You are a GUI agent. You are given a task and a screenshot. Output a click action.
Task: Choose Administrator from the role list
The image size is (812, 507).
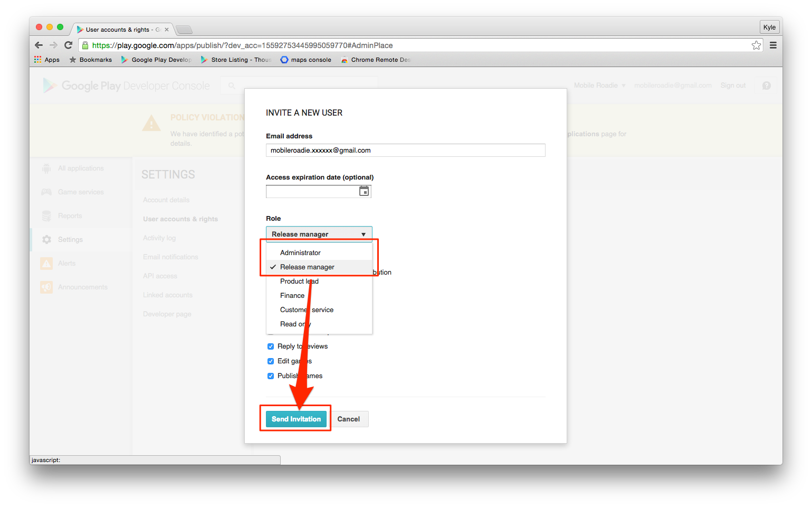(300, 253)
